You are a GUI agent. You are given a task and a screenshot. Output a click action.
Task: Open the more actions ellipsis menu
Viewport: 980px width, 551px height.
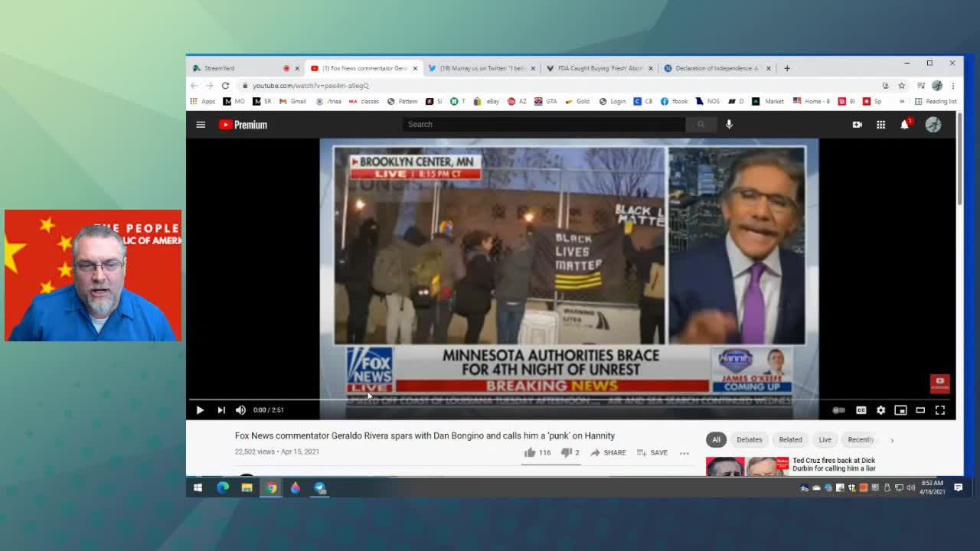tap(684, 452)
